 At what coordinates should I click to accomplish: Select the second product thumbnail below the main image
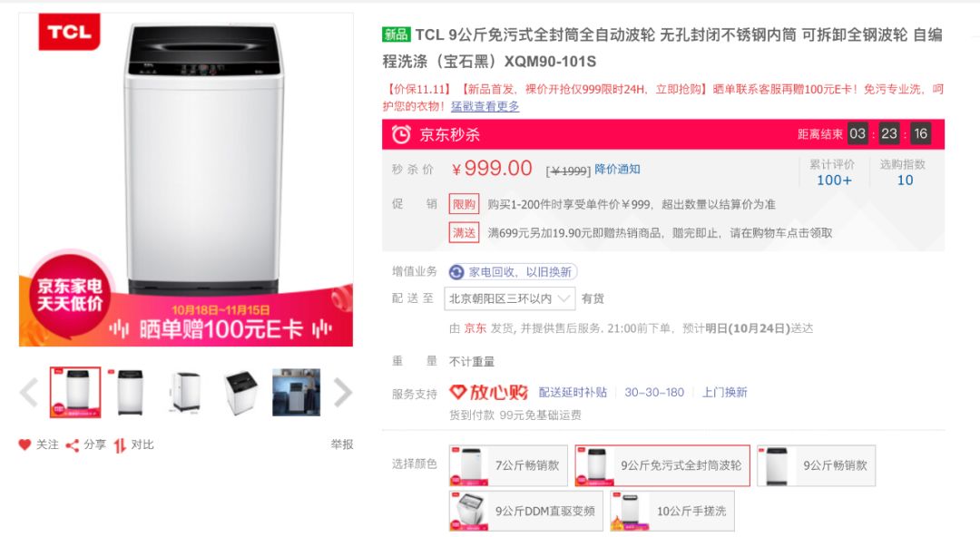[x=131, y=390]
